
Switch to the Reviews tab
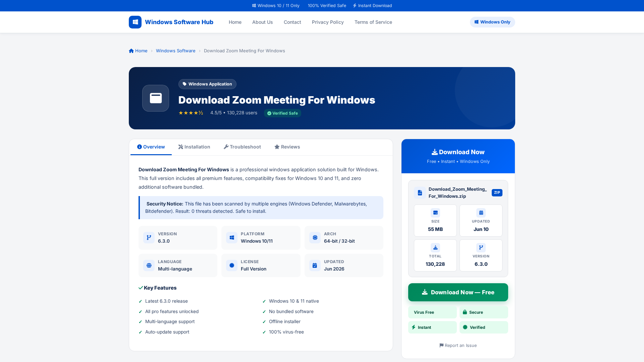click(x=287, y=147)
